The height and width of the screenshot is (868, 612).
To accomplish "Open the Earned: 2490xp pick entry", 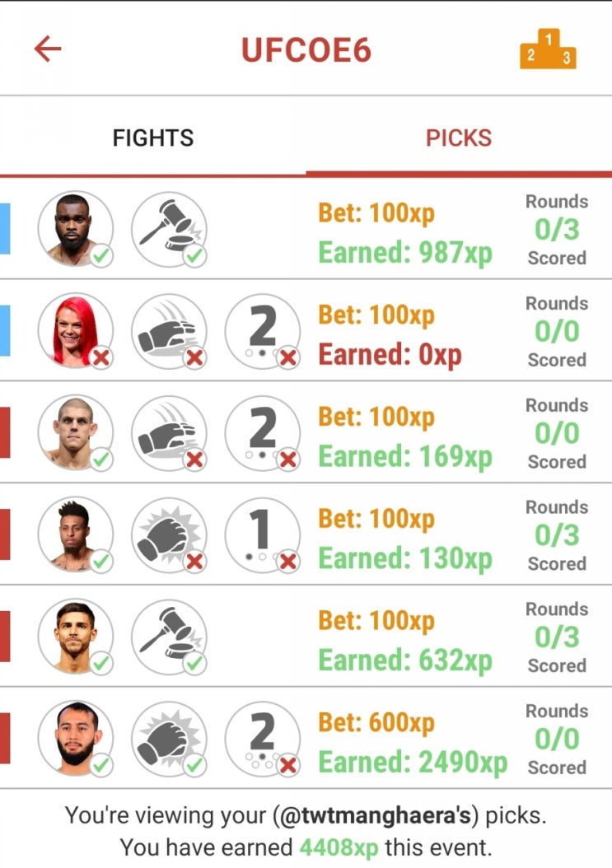I will [306, 738].
